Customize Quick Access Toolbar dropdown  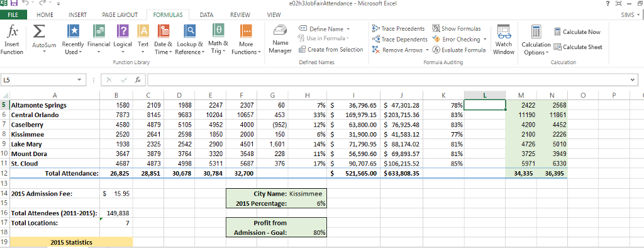[58, 4]
